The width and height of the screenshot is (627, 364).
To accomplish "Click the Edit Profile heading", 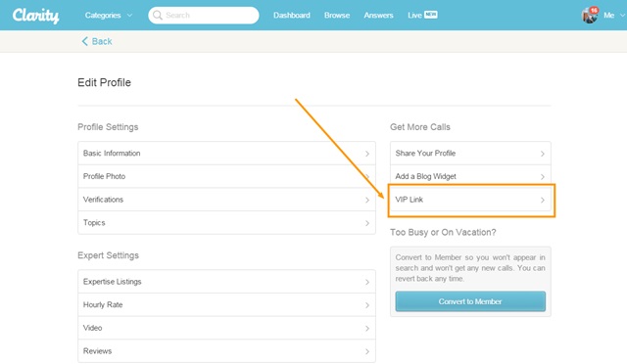I will tap(104, 82).
